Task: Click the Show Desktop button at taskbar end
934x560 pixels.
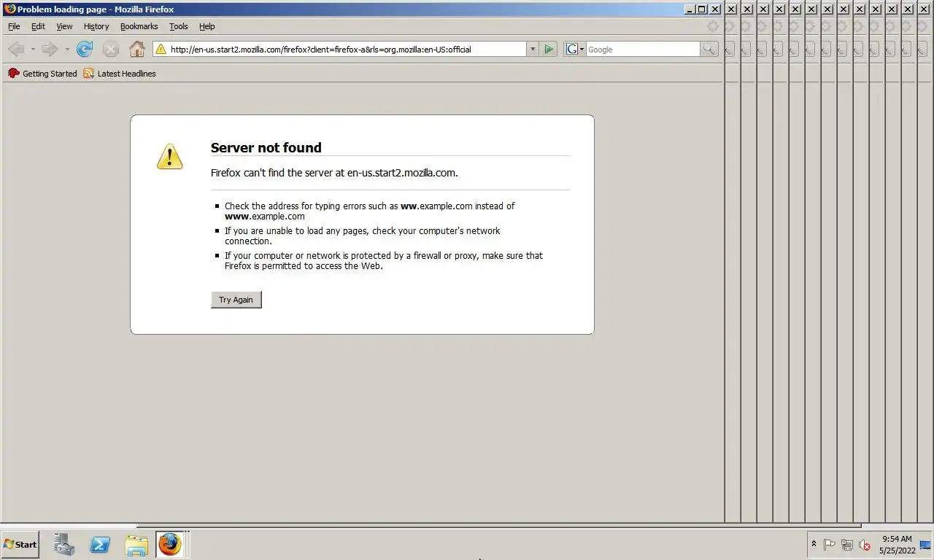Action: click(x=926, y=545)
